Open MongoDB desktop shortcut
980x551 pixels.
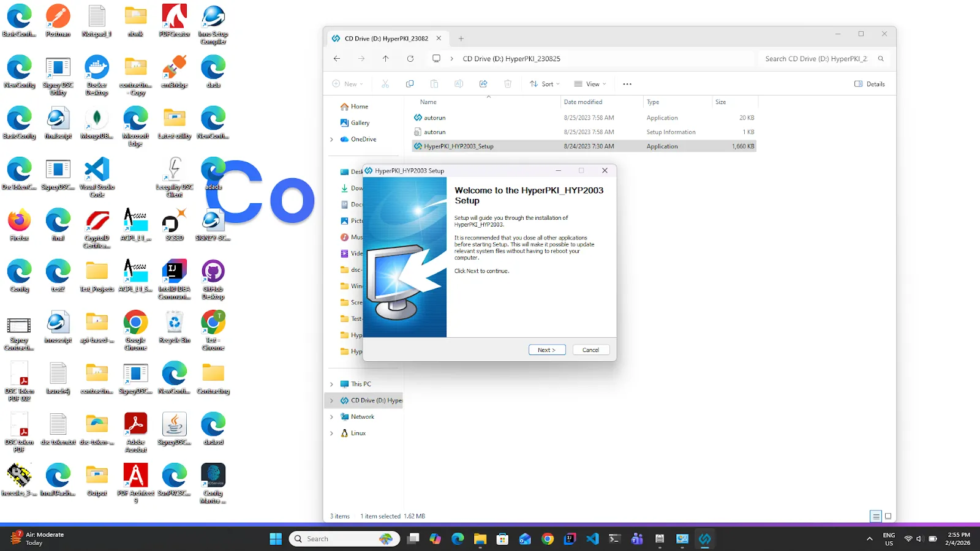point(97,123)
